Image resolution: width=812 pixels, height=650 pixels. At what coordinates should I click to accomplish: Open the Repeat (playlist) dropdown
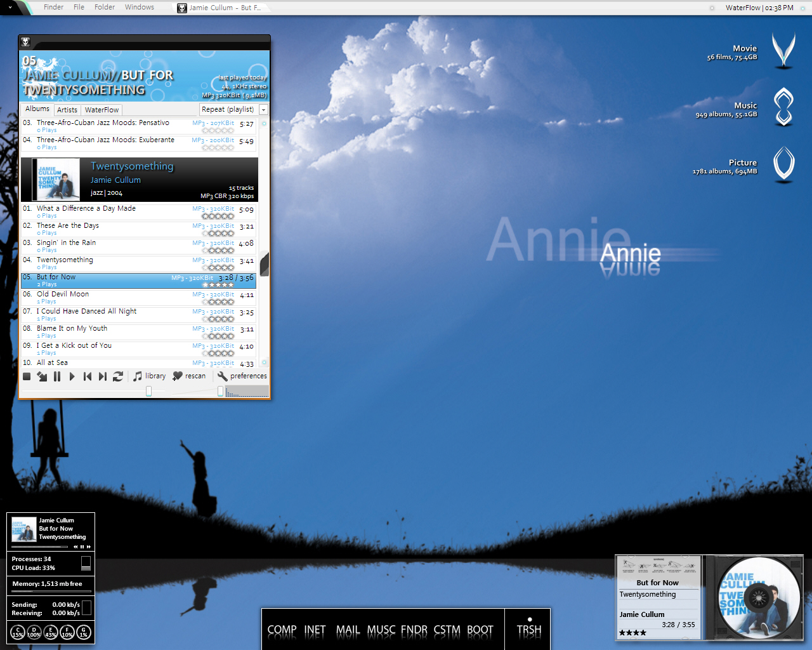pos(234,109)
